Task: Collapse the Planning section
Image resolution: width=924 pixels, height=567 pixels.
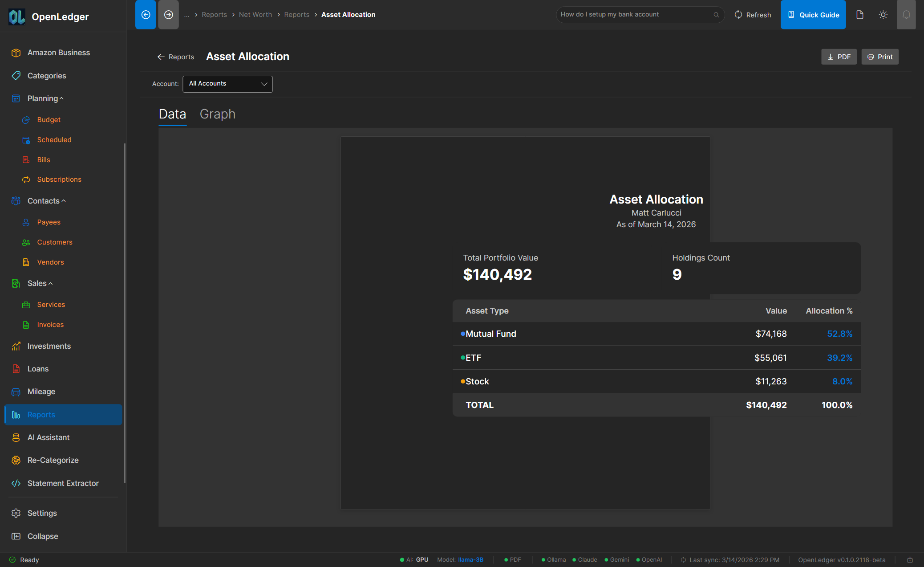Action: pos(61,98)
